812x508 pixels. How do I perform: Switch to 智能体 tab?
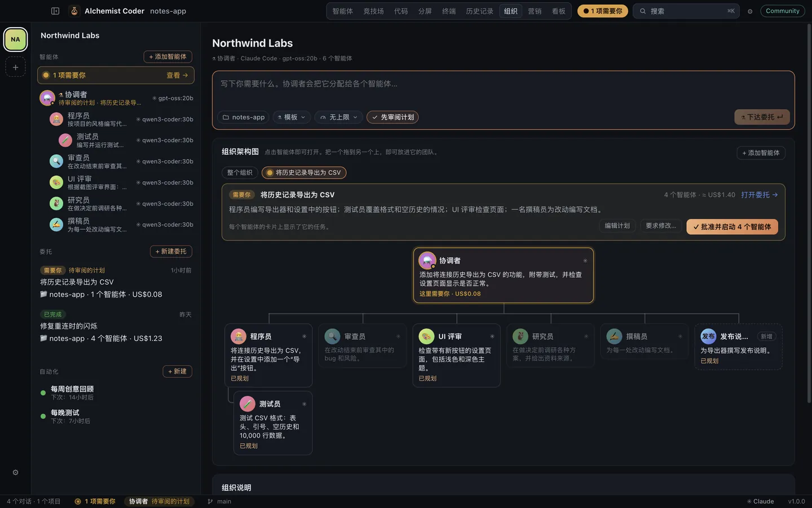(342, 11)
